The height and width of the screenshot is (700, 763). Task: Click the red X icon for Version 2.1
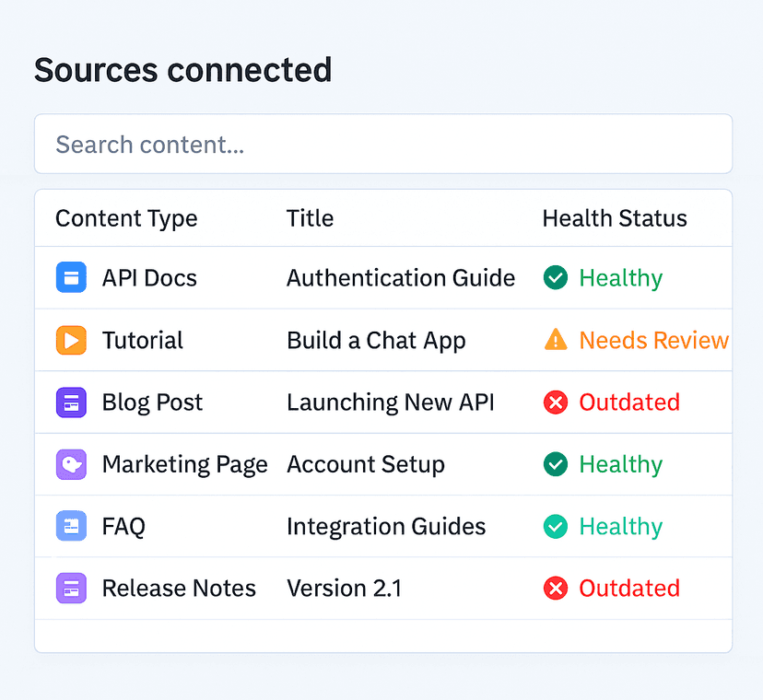556,588
